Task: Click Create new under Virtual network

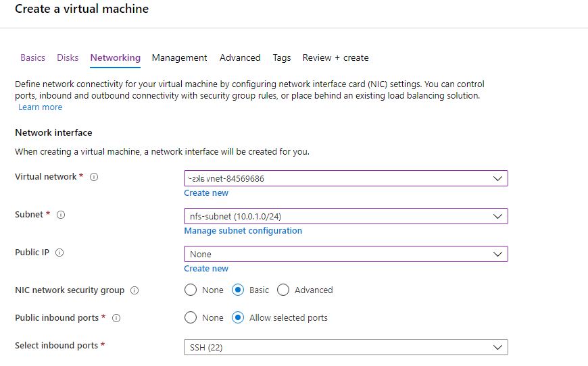Action: pos(206,193)
